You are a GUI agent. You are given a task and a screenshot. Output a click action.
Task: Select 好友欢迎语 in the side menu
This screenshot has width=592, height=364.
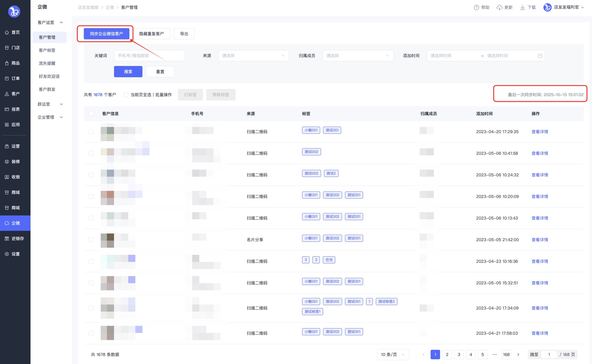(x=49, y=76)
